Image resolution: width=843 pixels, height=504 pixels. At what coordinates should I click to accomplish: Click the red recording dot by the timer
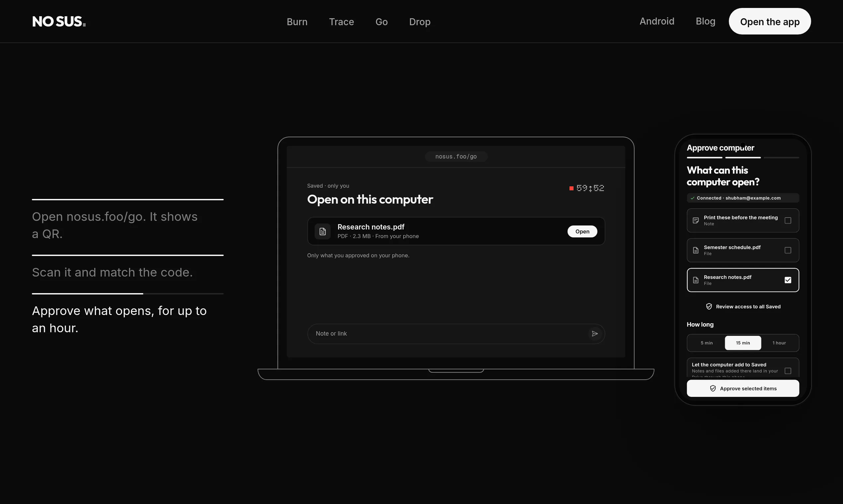[572, 188]
